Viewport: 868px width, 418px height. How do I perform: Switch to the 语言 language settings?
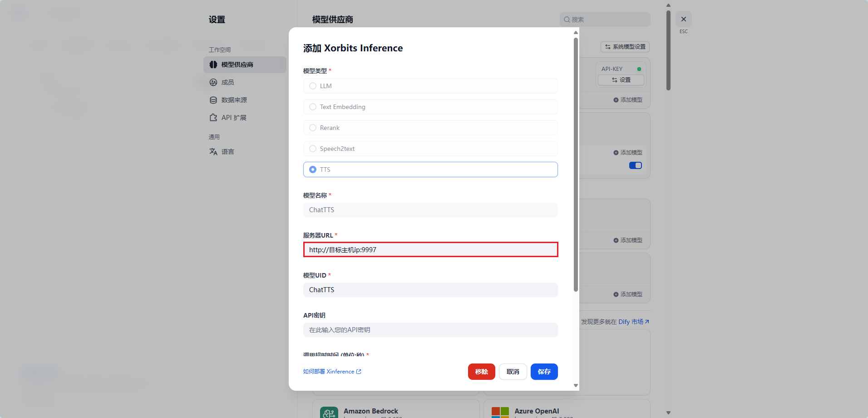click(x=227, y=151)
